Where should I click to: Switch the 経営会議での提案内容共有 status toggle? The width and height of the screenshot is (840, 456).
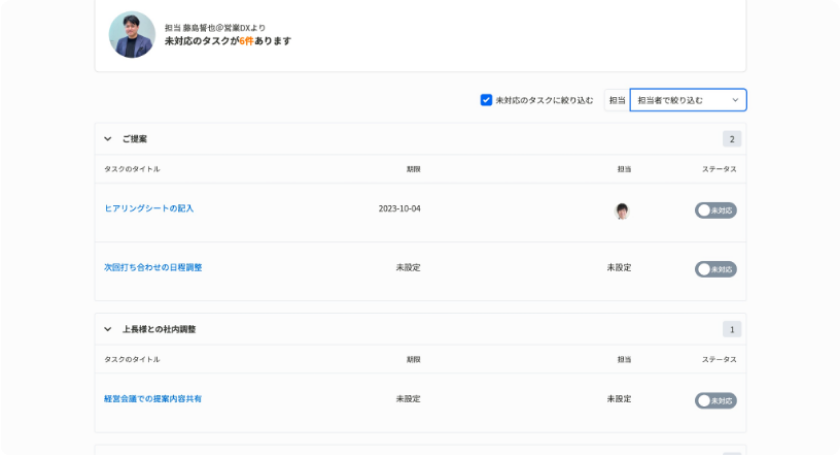(x=715, y=400)
